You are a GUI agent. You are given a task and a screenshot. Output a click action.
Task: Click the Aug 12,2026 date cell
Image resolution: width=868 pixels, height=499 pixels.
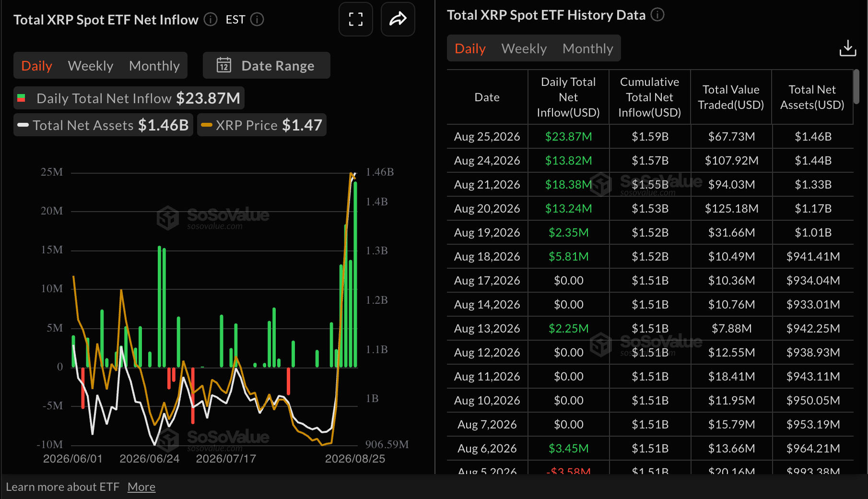(x=487, y=352)
